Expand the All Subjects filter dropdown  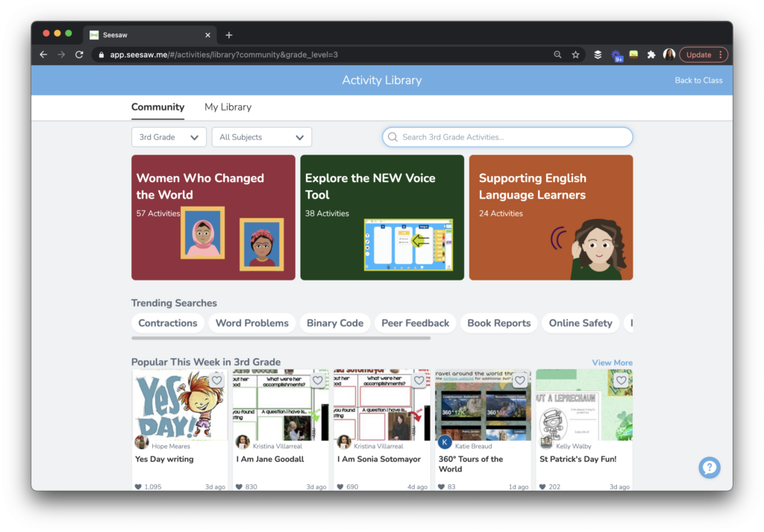[261, 137]
